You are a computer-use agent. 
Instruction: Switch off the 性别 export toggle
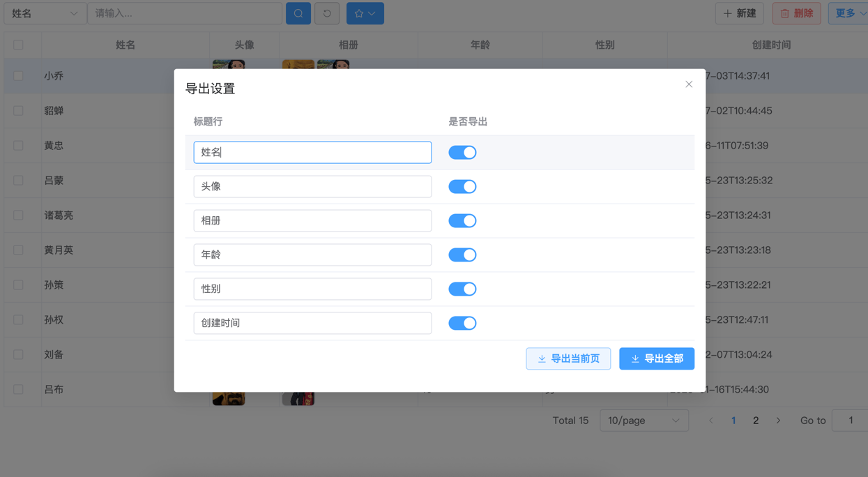tap(462, 289)
